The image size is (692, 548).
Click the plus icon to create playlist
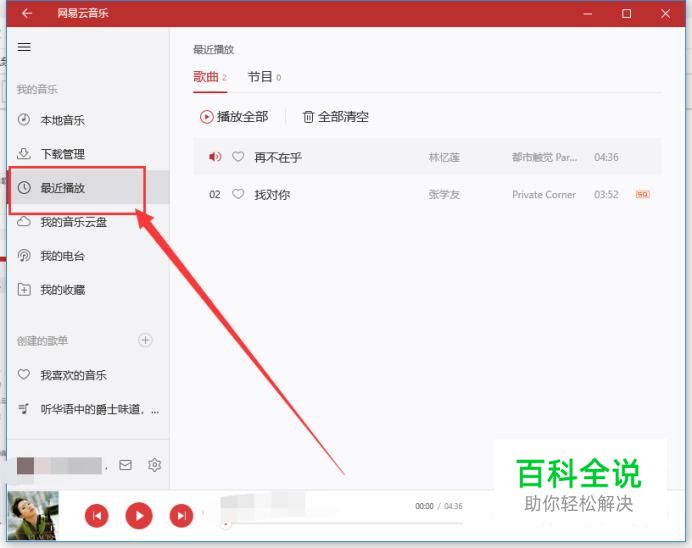(145, 340)
